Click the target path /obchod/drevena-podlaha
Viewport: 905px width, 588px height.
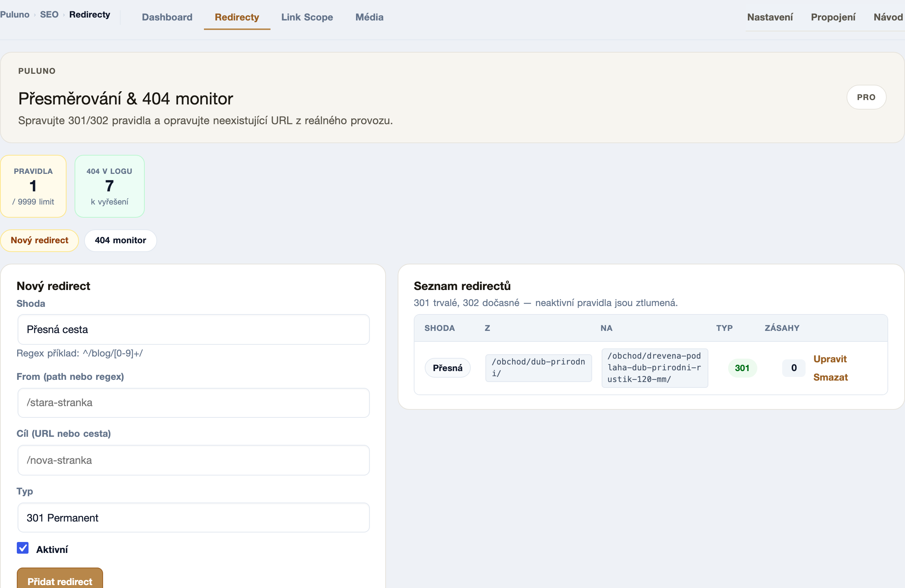pos(654,368)
